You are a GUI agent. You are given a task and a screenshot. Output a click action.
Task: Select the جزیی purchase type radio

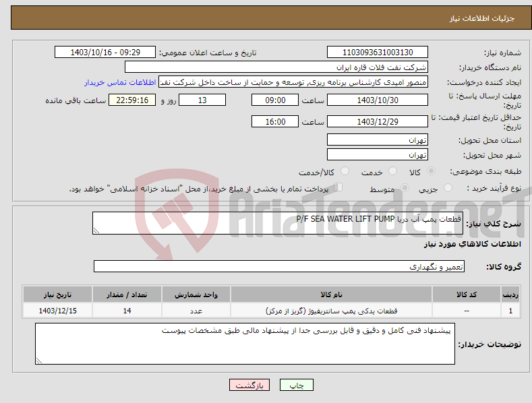(x=448, y=187)
